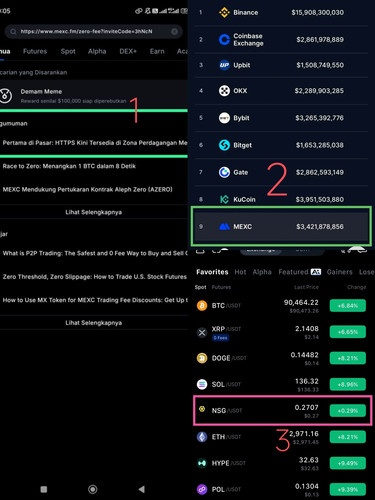The width and height of the screenshot is (375, 500).
Task: Click the HYPE +9.49% change button
Action: pos(348,463)
